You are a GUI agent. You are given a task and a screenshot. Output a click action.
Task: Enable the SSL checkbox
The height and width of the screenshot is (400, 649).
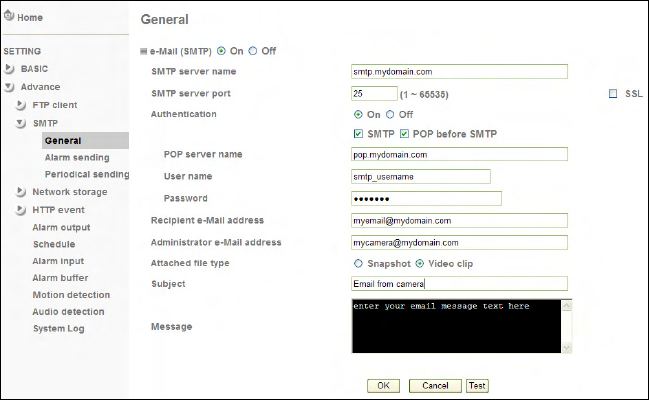pyautogui.click(x=613, y=94)
